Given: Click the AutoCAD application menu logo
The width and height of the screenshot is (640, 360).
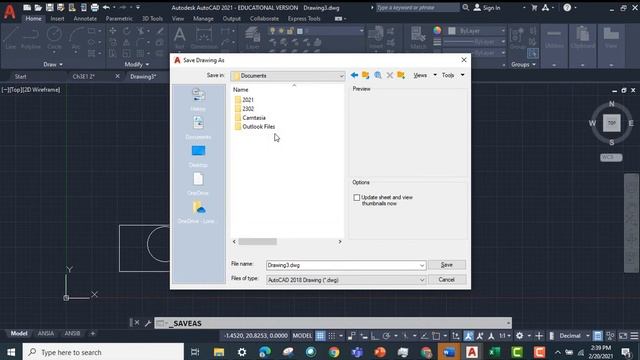Looking at the screenshot, I should (x=9, y=11).
